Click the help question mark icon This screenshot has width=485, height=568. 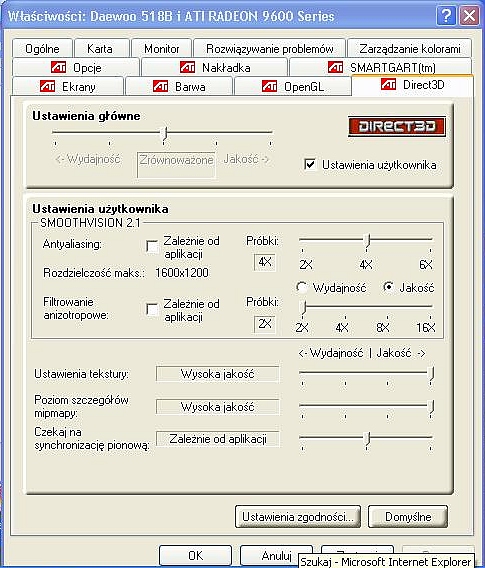[x=446, y=16]
